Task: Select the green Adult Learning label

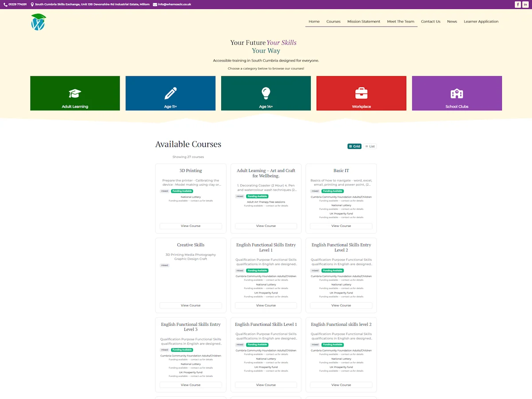Action: [75, 106]
